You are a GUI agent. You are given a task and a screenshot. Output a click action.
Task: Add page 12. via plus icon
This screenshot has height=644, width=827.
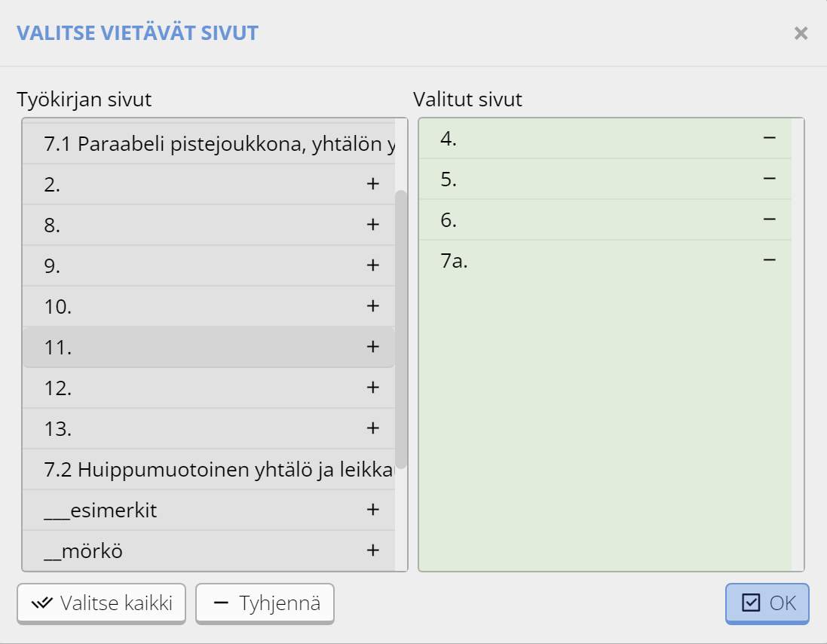coord(372,388)
